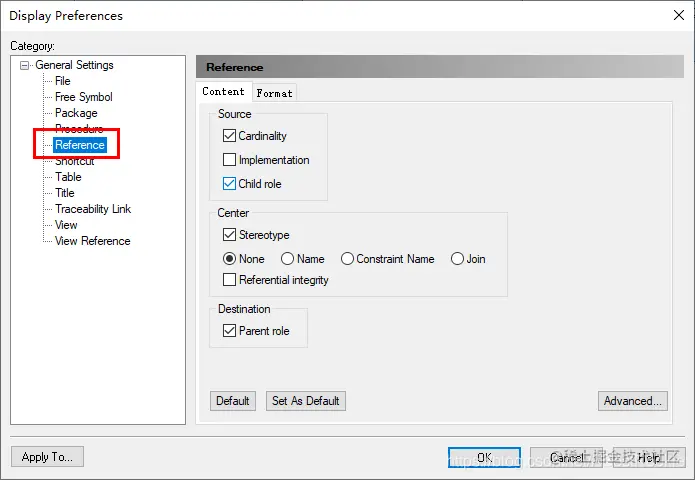This screenshot has height=480, width=695.
Task: Select File in the category tree
Action: 62,81
